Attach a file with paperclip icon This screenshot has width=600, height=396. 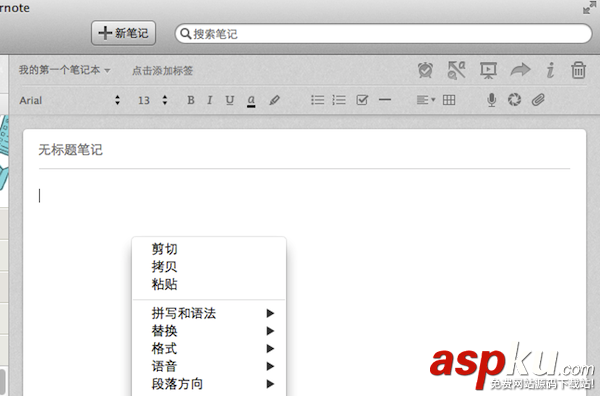tap(538, 100)
